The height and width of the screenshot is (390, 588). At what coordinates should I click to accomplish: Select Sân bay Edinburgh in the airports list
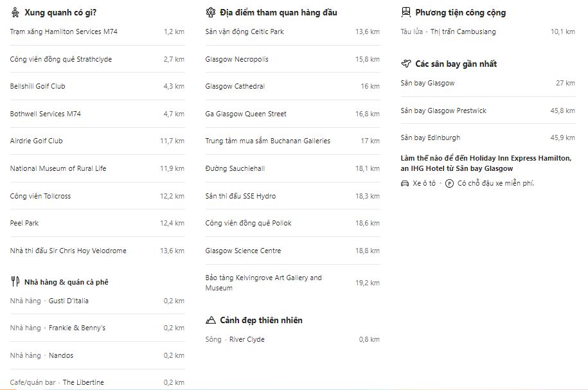(x=430, y=137)
